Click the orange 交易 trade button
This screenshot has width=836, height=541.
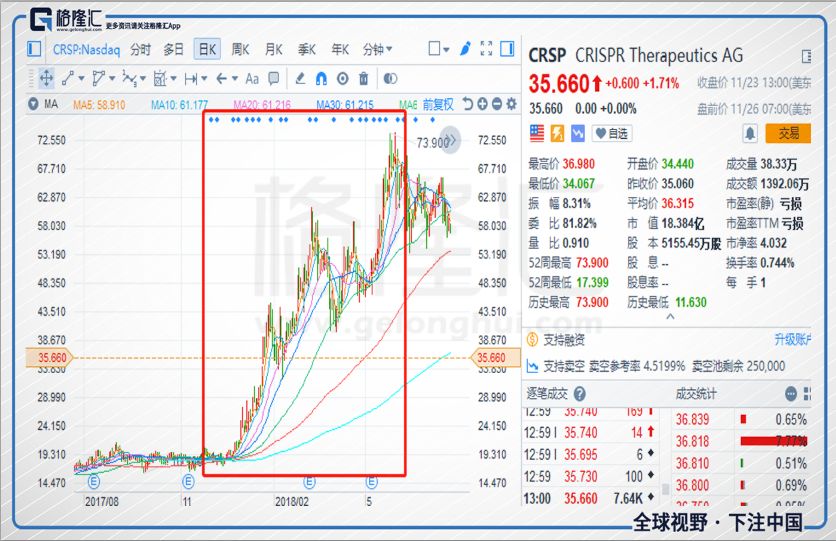tap(788, 133)
